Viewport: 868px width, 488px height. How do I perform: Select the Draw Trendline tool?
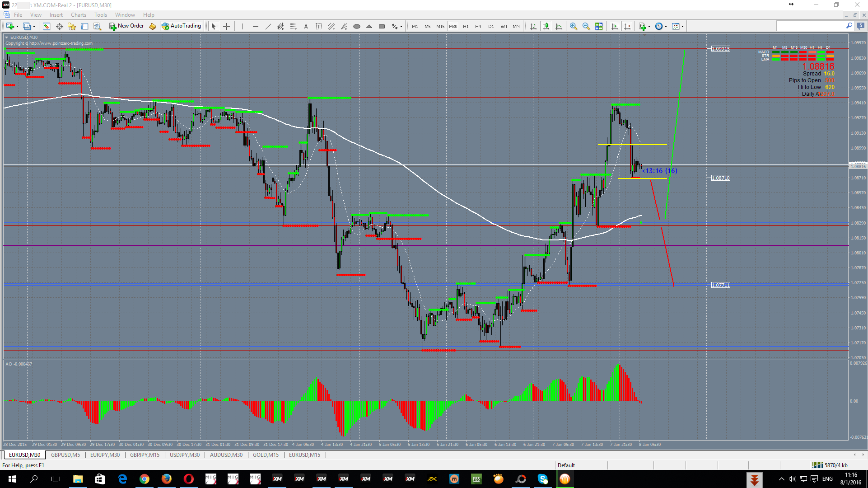pos(268,26)
